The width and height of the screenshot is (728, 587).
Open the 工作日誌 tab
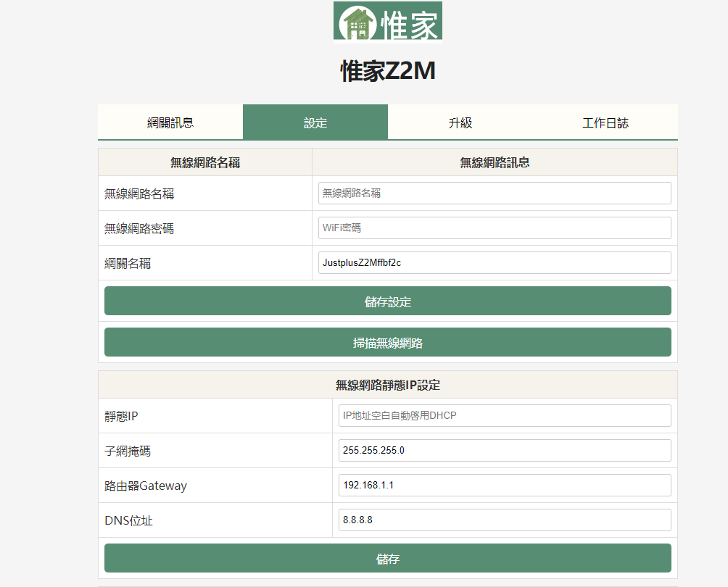click(605, 122)
